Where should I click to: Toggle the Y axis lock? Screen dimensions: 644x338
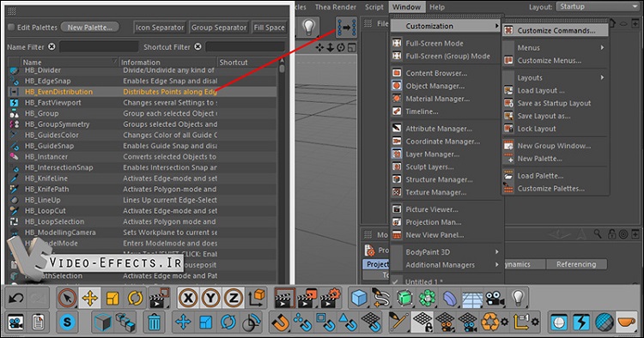tap(210, 299)
